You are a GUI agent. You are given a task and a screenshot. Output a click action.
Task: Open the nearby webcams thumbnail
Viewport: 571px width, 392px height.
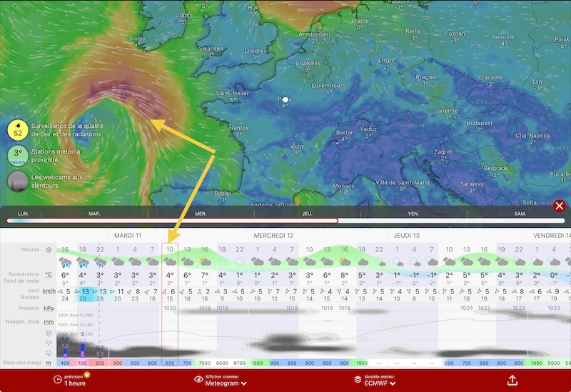pyautogui.click(x=18, y=181)
